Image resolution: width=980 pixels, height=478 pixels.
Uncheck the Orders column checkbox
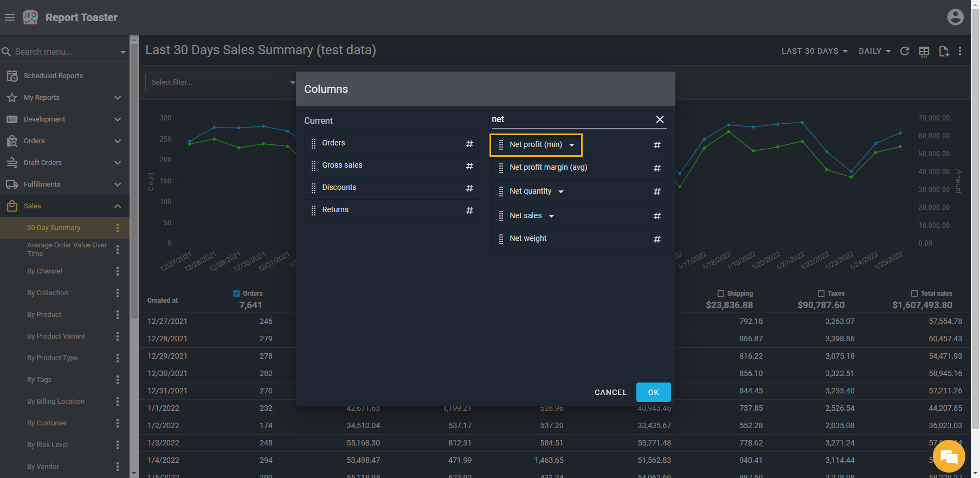click(236, 294)
